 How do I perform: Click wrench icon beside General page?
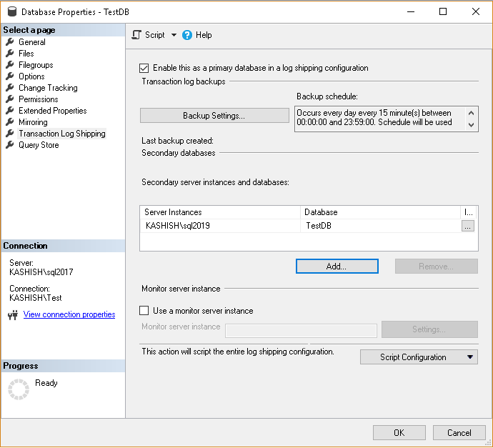click(x=10, y=42)
